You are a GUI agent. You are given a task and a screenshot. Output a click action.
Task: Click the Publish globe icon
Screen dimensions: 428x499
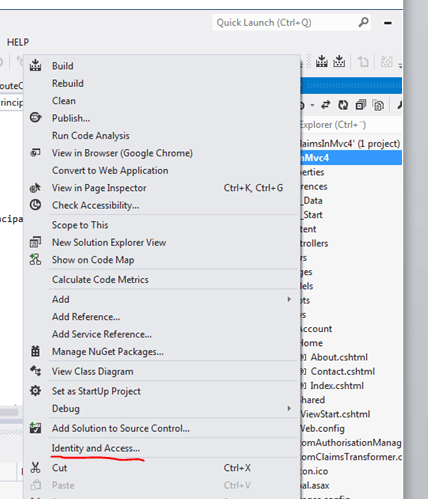point(35,117)
